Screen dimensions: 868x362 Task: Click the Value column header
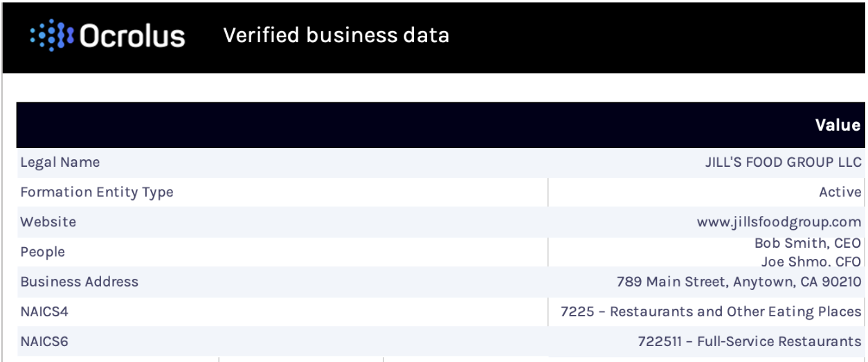838,125
